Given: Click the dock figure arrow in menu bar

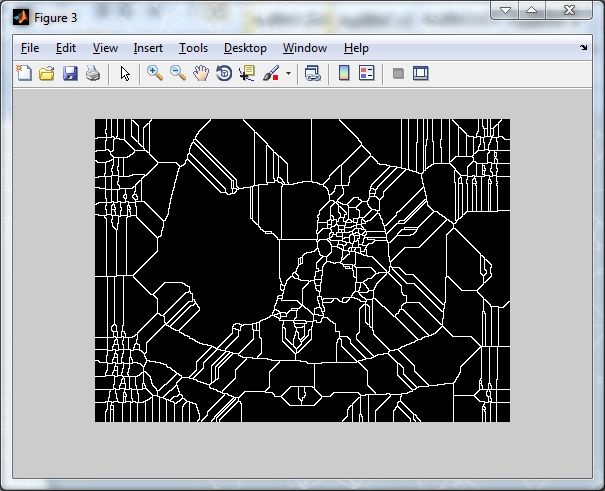Looking at the screenshot, I should (583, 47).
